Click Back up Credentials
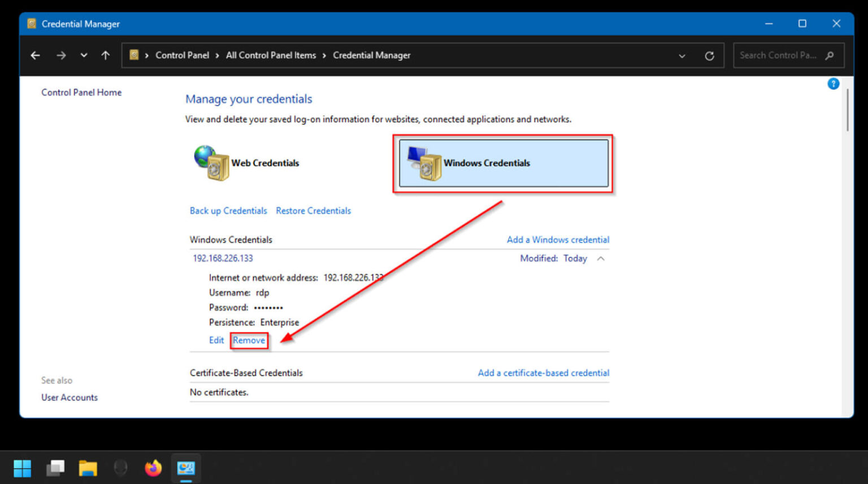 click(228, 210)
